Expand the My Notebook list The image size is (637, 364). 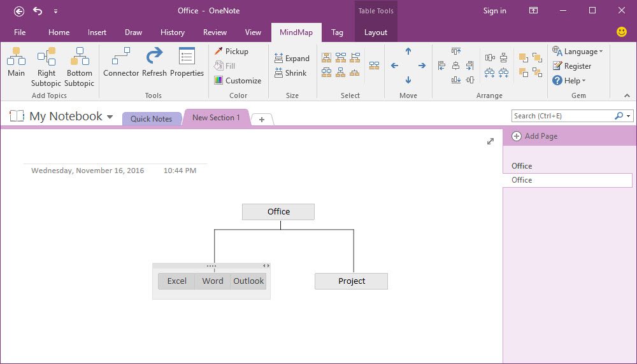[x=110, y=117]
